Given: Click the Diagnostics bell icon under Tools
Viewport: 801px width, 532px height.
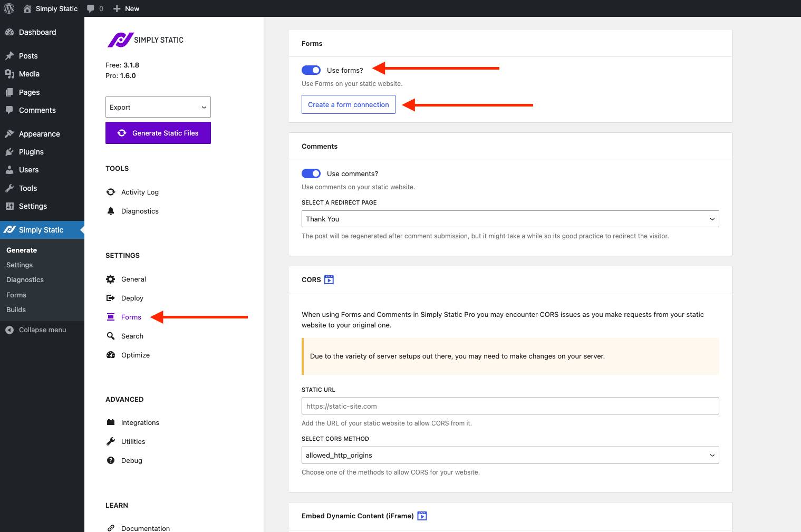Looking at the screenshot, I should tap(111, 211).
